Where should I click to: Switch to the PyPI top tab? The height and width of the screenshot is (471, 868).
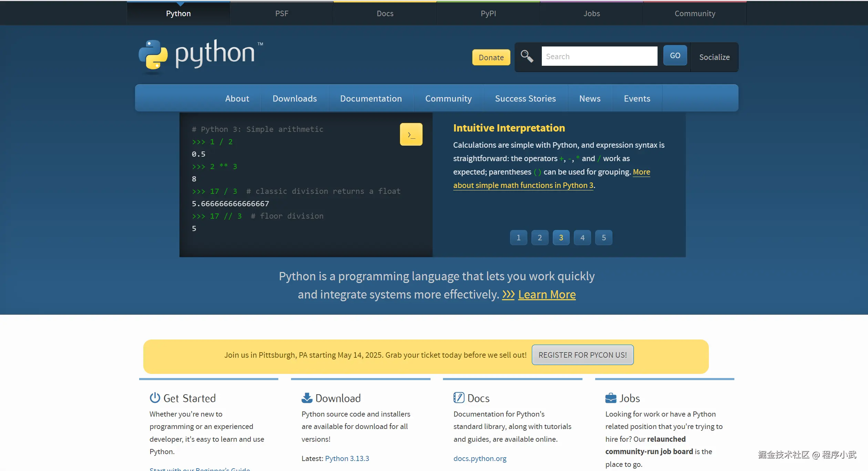(488, 13)
